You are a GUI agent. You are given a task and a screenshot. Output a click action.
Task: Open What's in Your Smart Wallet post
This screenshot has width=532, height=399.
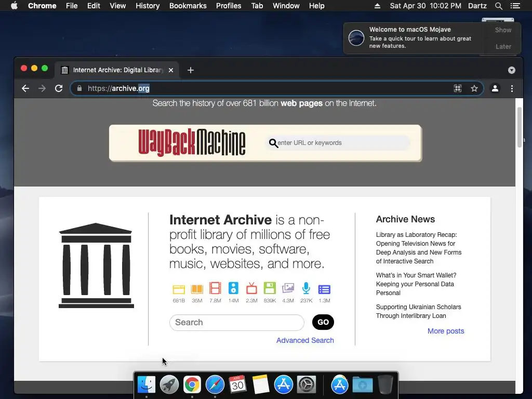point(416,284)
